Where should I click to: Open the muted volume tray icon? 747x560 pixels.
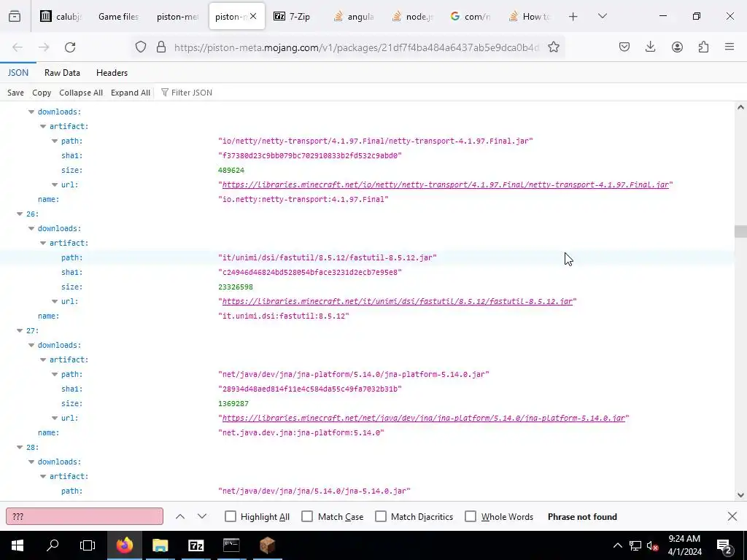(653, 545)
